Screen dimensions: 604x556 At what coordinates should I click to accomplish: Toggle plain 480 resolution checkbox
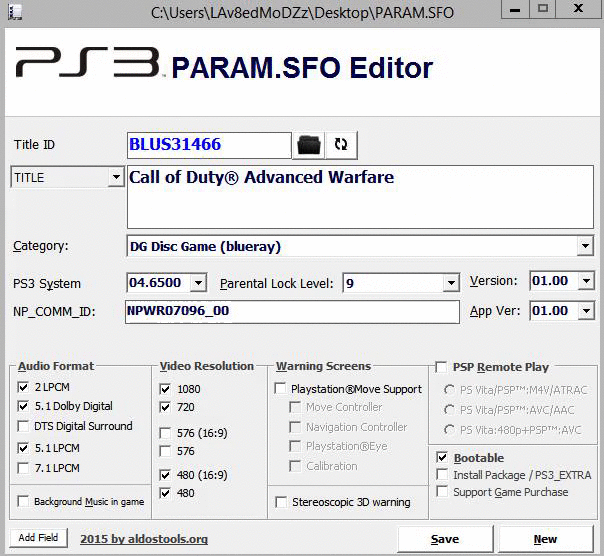click(165, 493)
